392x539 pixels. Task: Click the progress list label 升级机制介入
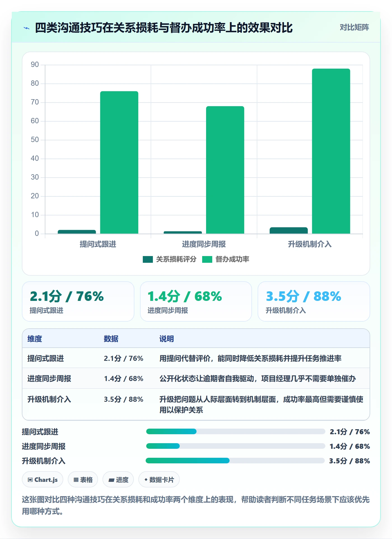pyautogui.click(x=44, y=461)
